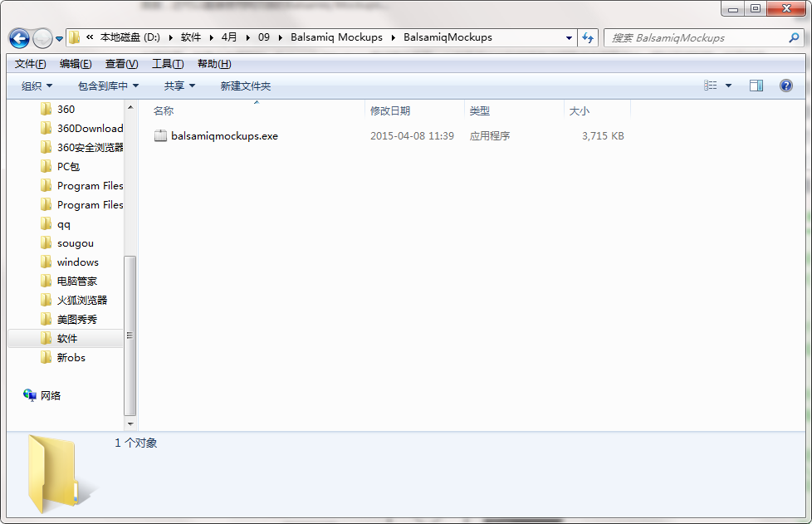812x524 pixels.
Task: Expand arrow after Balsamiq Mockups breadcrumb
Action: [x=393, y=38]
